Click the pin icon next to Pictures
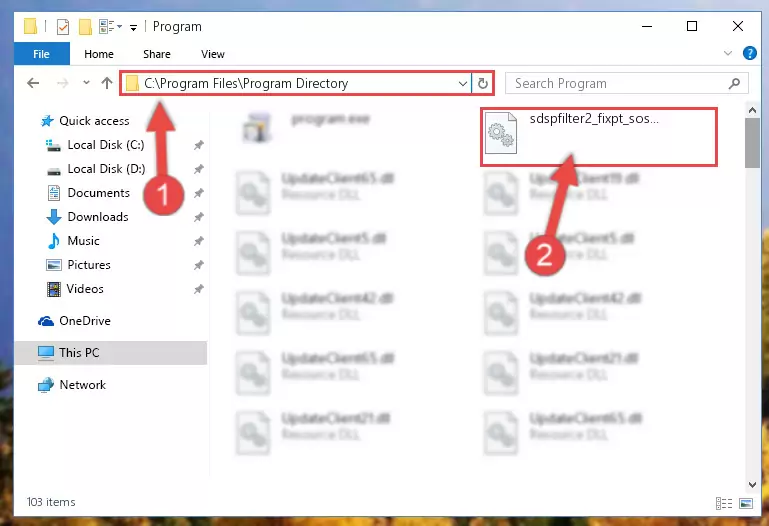Screen dimensions: 769x526 coord(199,265)
